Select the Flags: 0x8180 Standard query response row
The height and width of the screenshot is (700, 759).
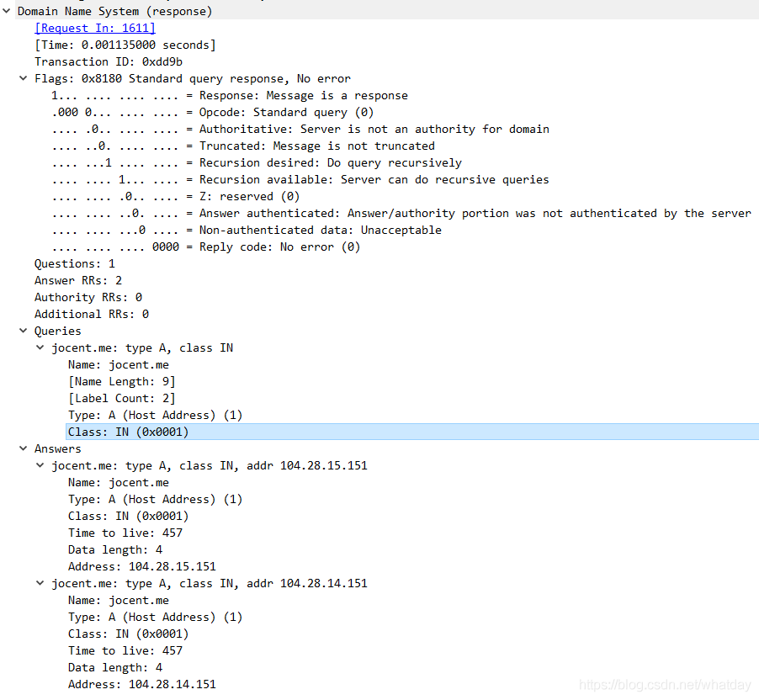193,78
